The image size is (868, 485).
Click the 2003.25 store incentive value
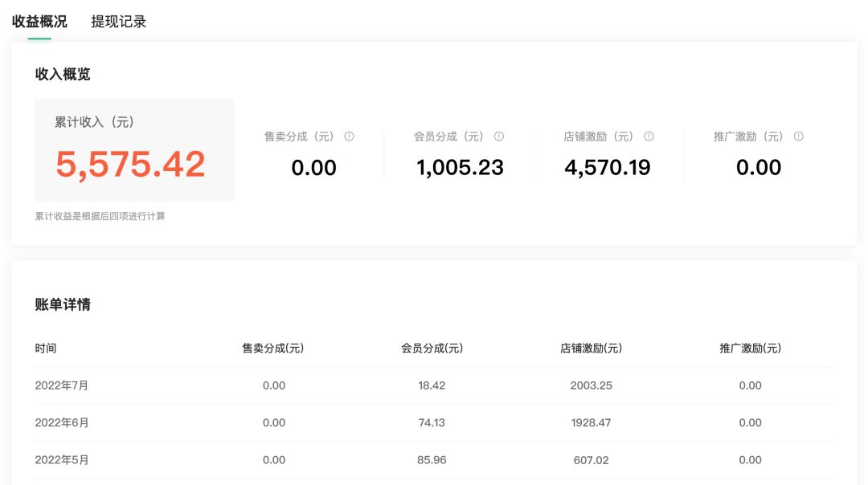click(591, 385)
